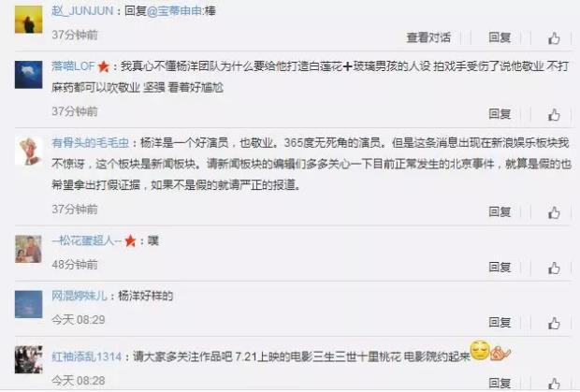The image size is (580, 392).
Task: Reply to 网混娜妹儿's comment
Action: [500, 322]
